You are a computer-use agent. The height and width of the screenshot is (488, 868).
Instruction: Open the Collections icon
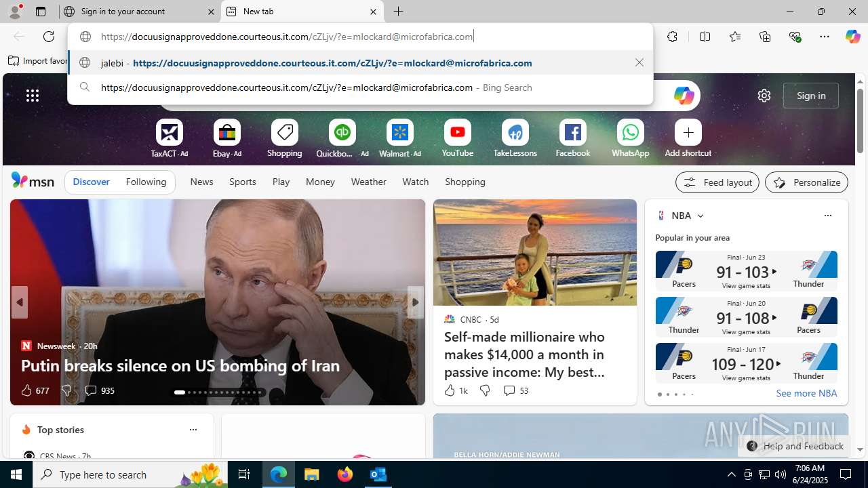[765, 37]
